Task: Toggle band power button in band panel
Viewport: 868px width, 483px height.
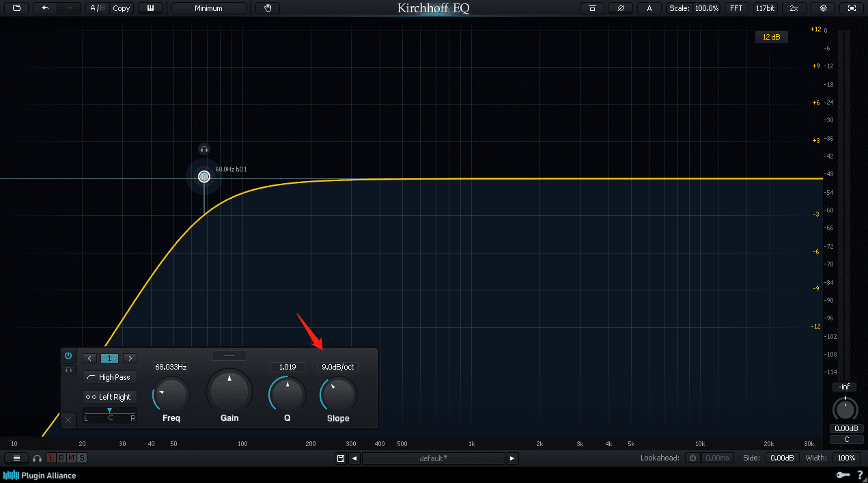Action: pyautogui.click(x=68, y=356)
